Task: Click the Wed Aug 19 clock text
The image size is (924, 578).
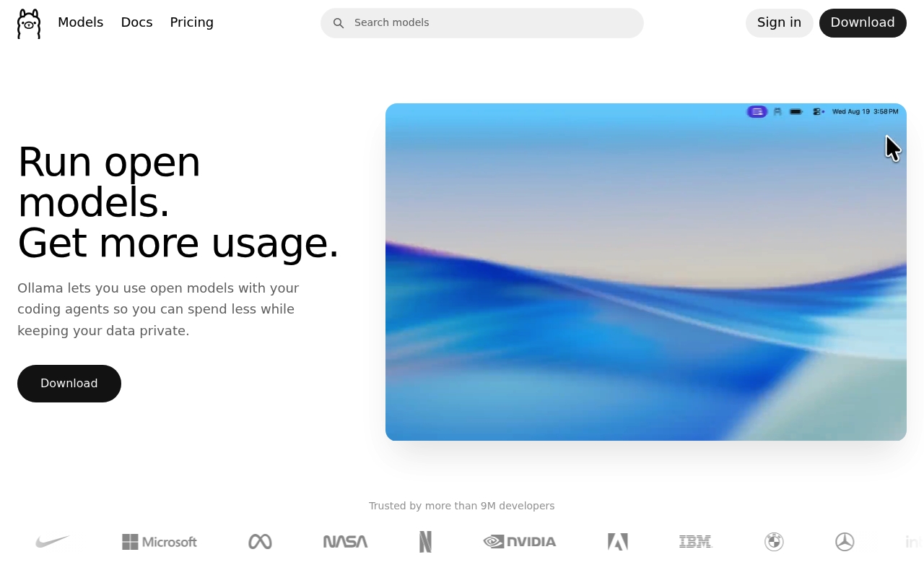Action: tap(865, 111)
